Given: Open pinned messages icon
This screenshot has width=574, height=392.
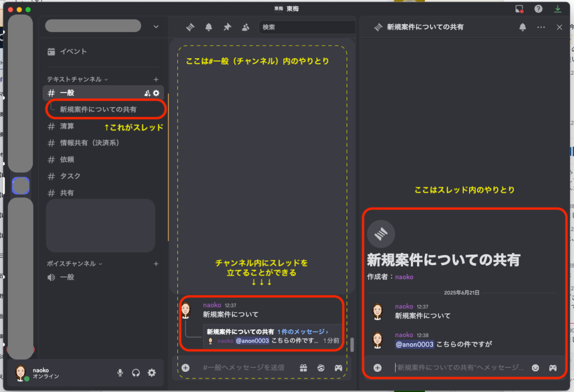Looking at the screenshot, I should click(227, 27).
